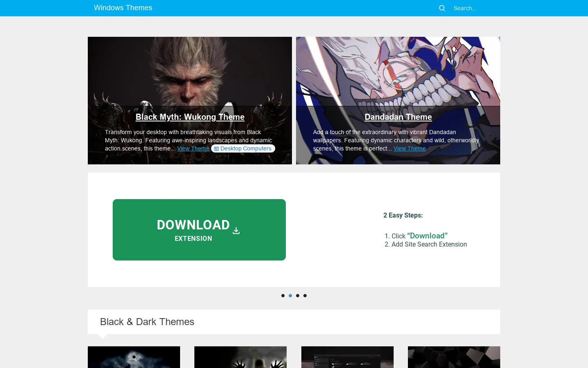Click View Theme under Dandadan description
Screen dimensions: 588x368
410,148
